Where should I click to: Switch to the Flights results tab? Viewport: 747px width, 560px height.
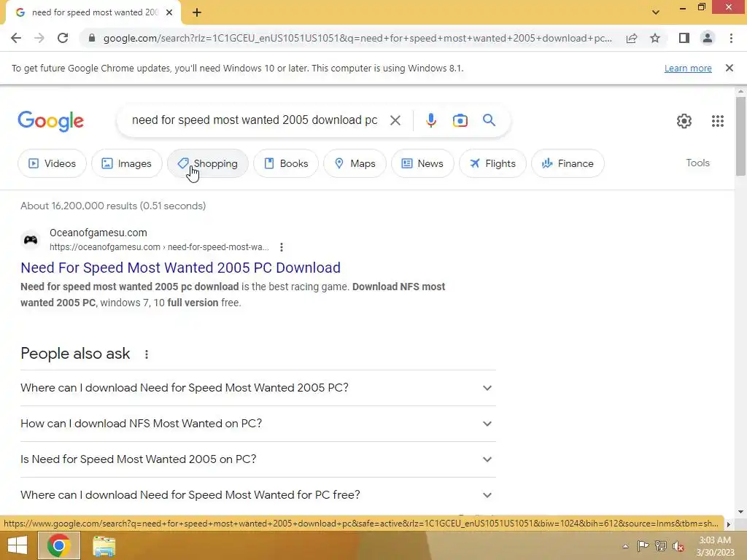[492, 163]
